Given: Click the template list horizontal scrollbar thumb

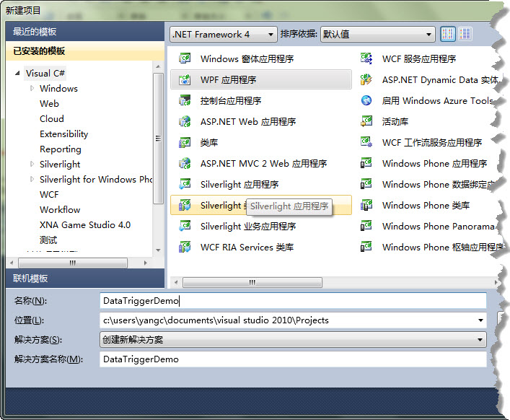Looking at the screenshot, I should click(252, 282).
